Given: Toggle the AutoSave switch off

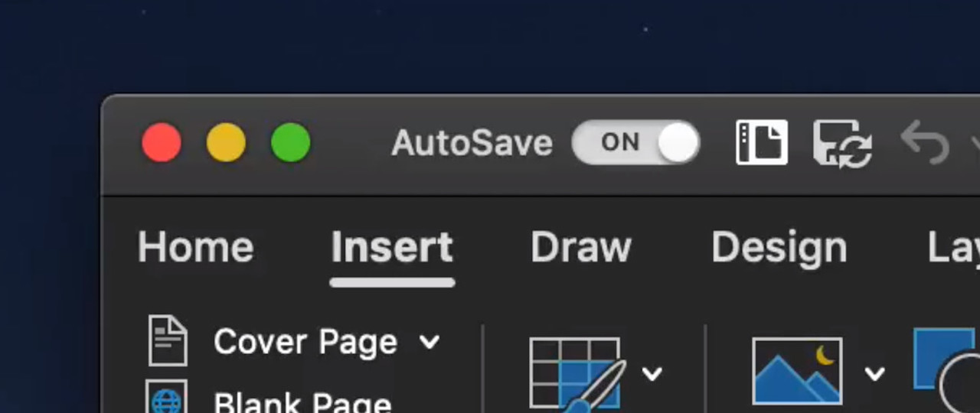Looking at the screenshot, I should [635, 142].
